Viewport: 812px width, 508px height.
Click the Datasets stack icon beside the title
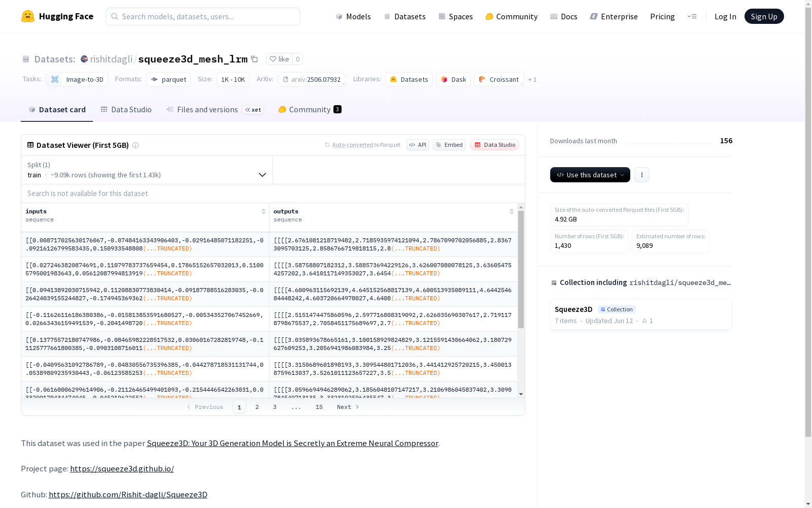pyautogui.click(x=26, y=59)
